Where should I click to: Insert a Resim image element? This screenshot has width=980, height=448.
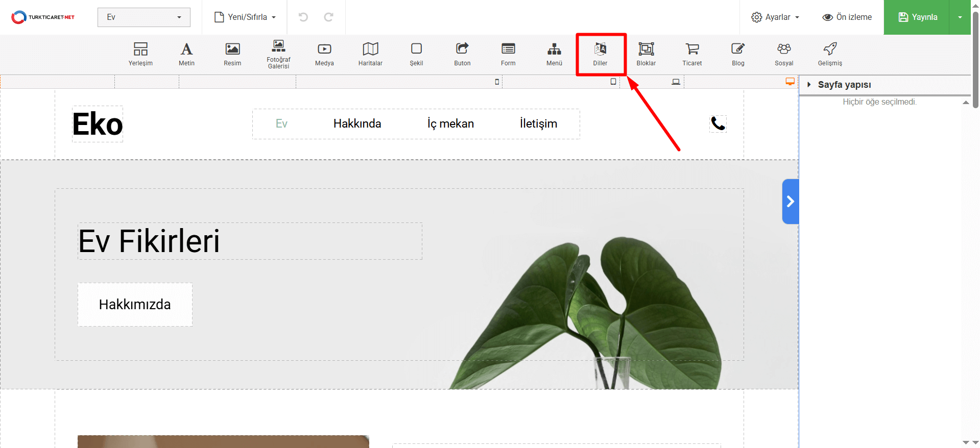pos(232,54)
